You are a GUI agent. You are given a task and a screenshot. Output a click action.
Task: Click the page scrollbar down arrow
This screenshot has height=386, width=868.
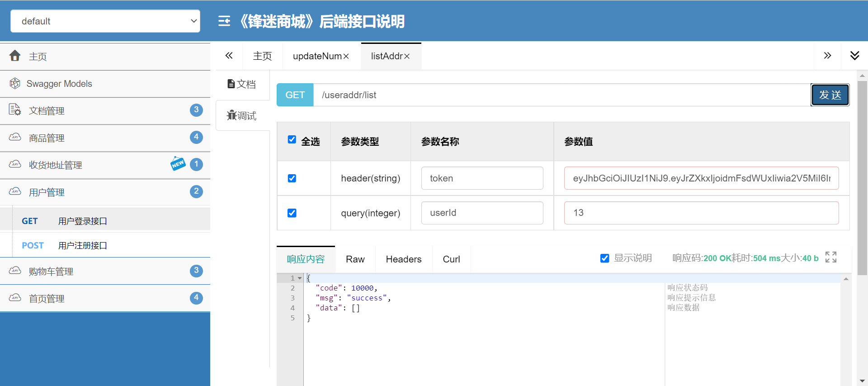click(862, 381)
